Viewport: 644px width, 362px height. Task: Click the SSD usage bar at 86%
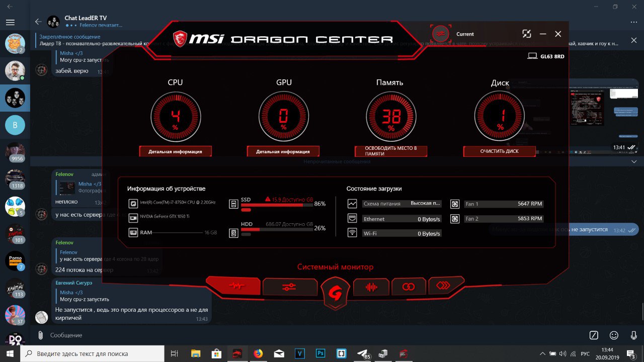coord(277,205)
